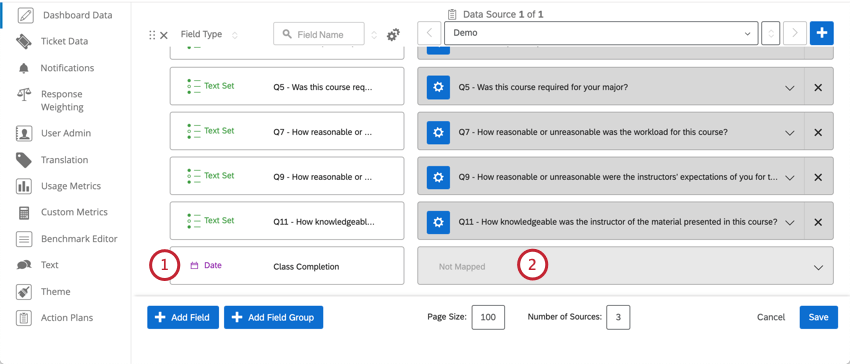Click blue gear icon for Q11 mapping
This screenshot has width=850, height=364.
point(438,221)
